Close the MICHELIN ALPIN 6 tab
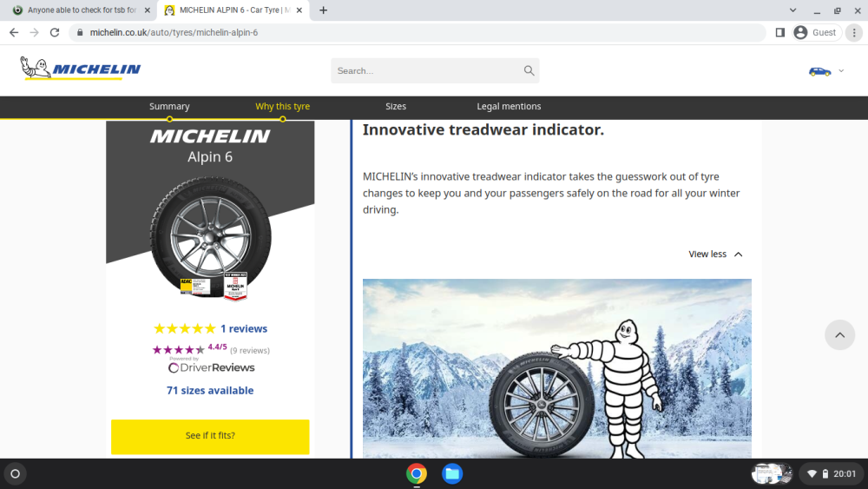868x489 pixels. (x=299, y=10)
